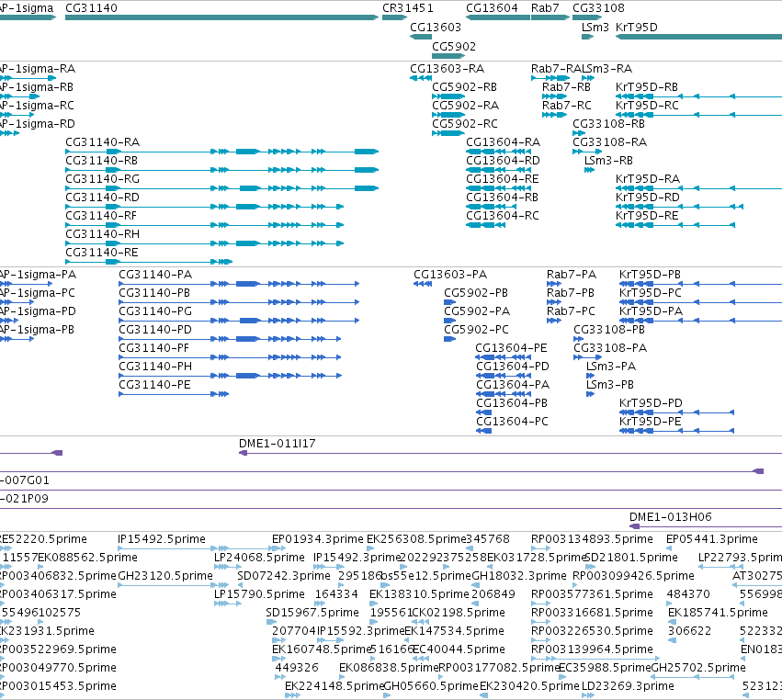Click the KrT95D-RC transcript label
Viewport: 782px width, 700px height.
[647, 106]
